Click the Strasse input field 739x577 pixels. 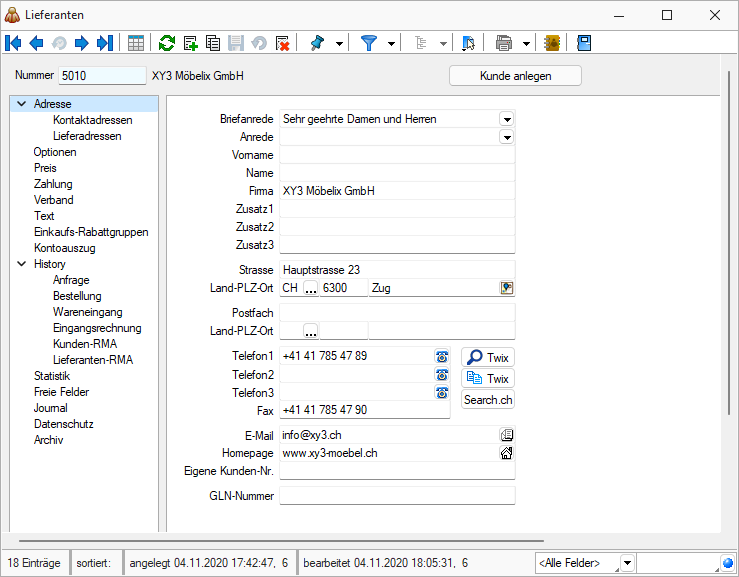[397, 270]
